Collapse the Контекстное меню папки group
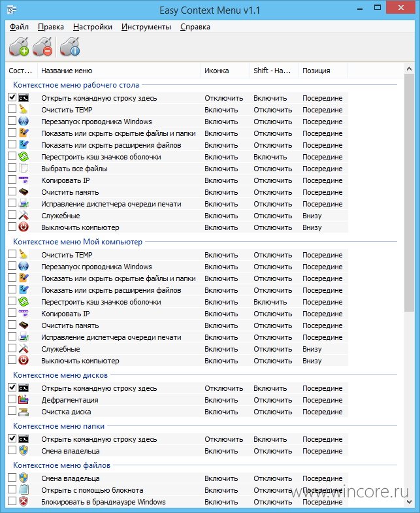 click(59, 426)
